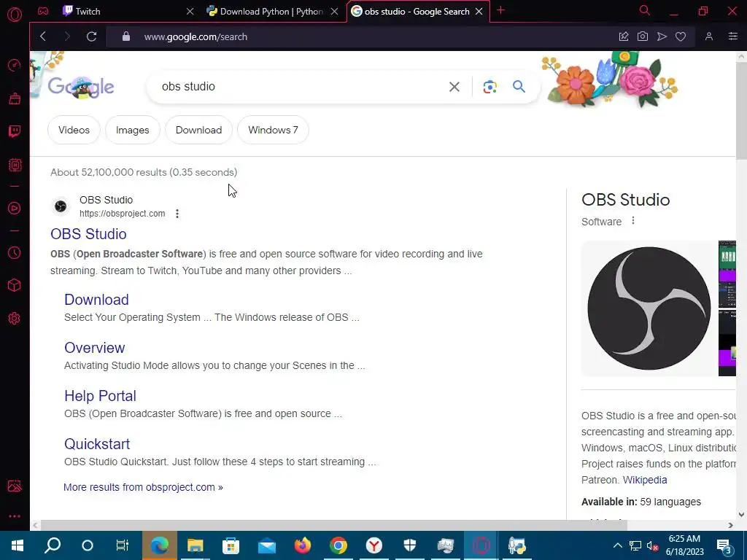The image size is (747, 560).
Task: Select the Windows 7 filter chip
Action: [x=273, y=130]
